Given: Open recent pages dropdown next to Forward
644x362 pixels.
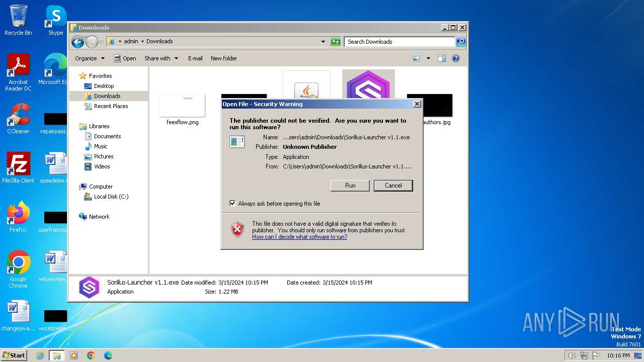Looking at the screenshot, I should 102,42.
